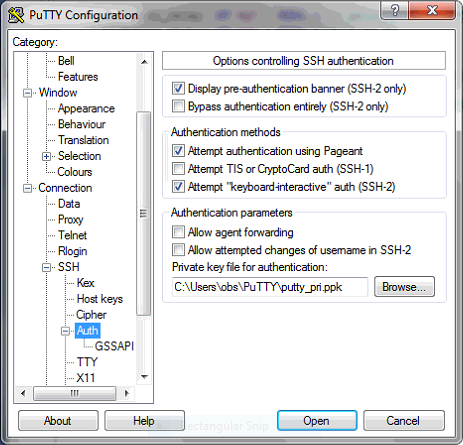Open the TTY category
The height and width of the screenshot is (445, 463).
pos(87,362)
